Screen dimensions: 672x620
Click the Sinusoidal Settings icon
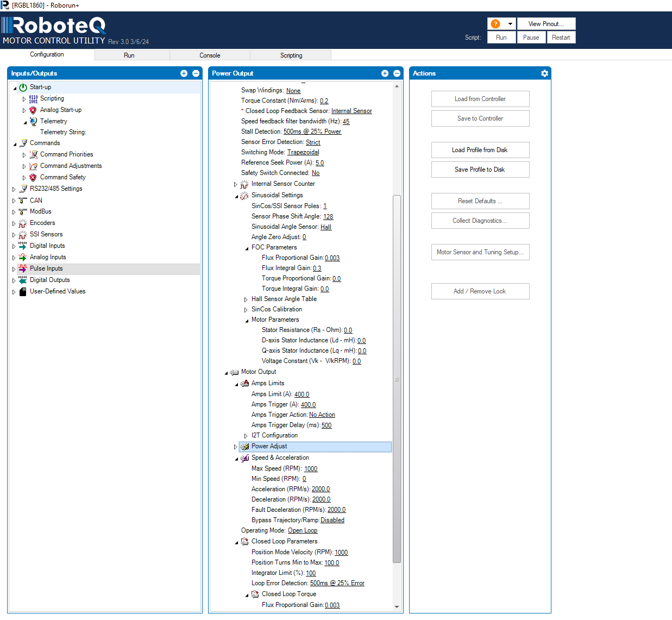pos(244,196)
